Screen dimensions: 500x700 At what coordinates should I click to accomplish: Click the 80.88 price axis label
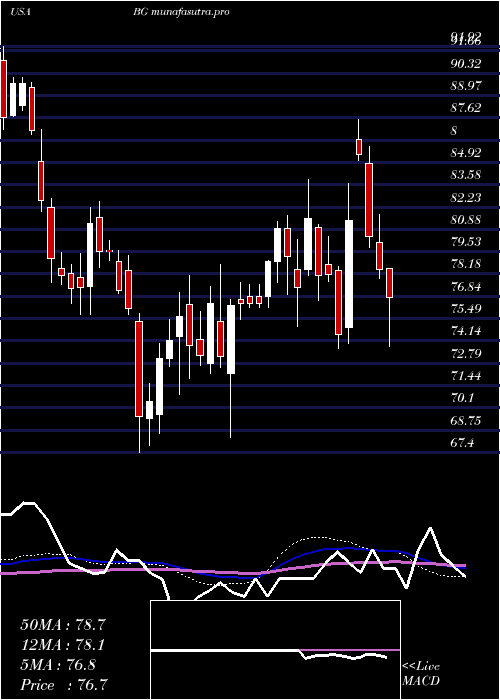pos(466,220)
